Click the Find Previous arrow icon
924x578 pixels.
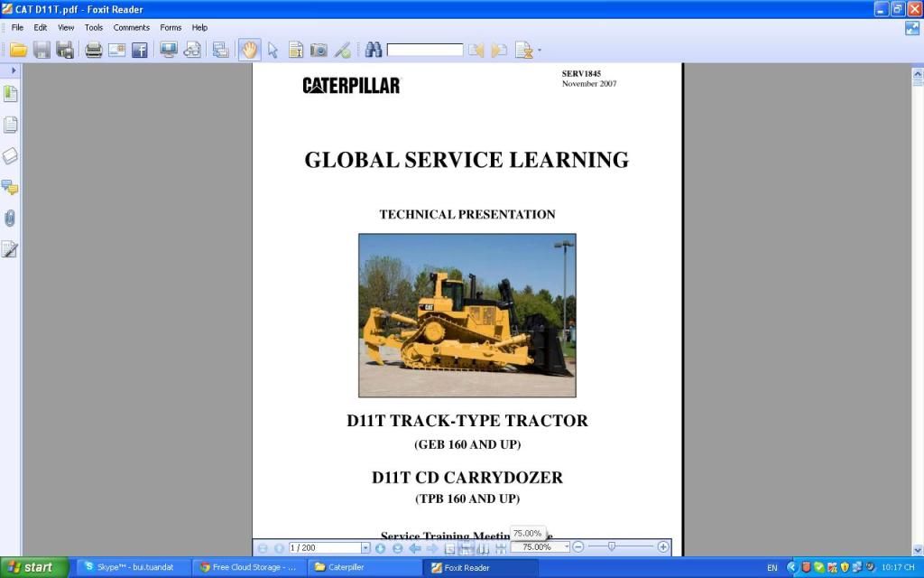point(476,51)
